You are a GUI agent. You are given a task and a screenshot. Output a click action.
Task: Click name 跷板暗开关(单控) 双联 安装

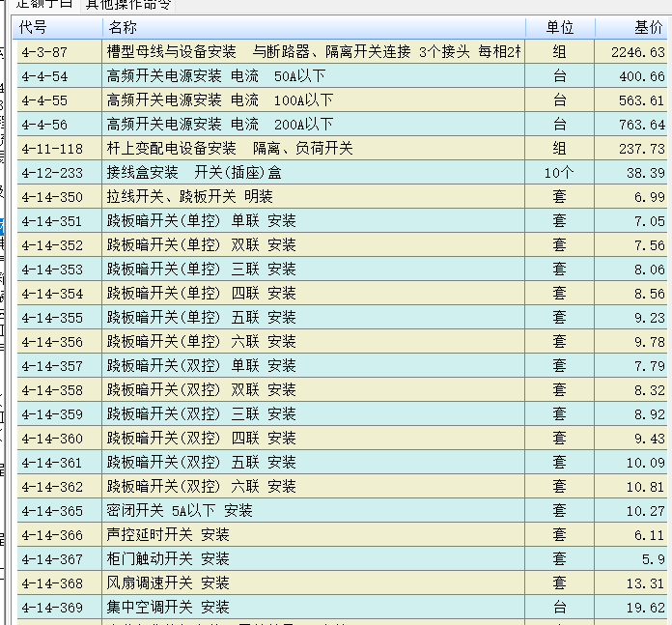pos(202,245)
